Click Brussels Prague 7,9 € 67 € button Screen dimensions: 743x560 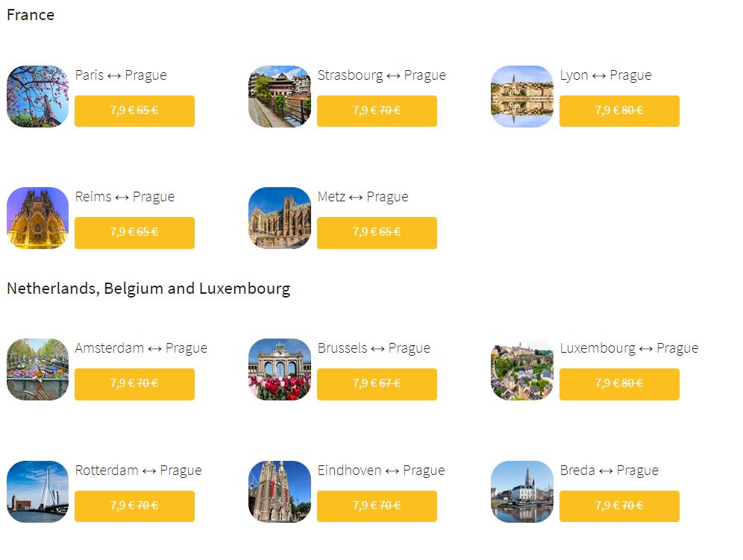(377, 384)
